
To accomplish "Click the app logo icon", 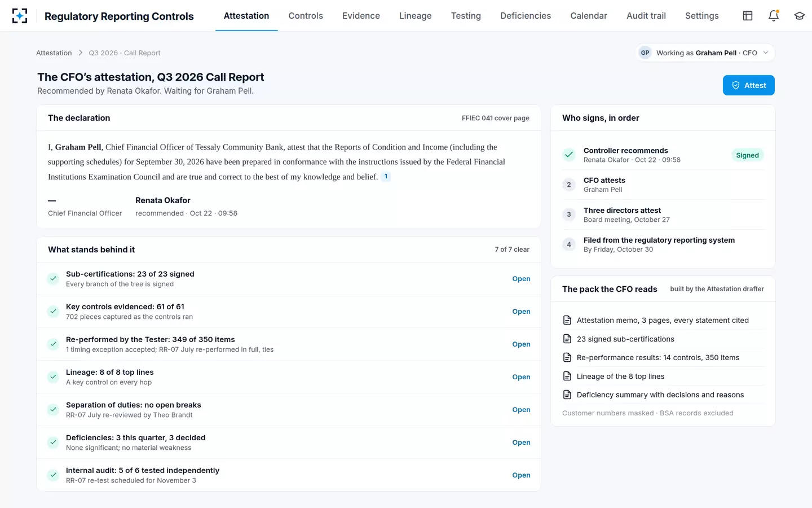I will pos(20,16).
